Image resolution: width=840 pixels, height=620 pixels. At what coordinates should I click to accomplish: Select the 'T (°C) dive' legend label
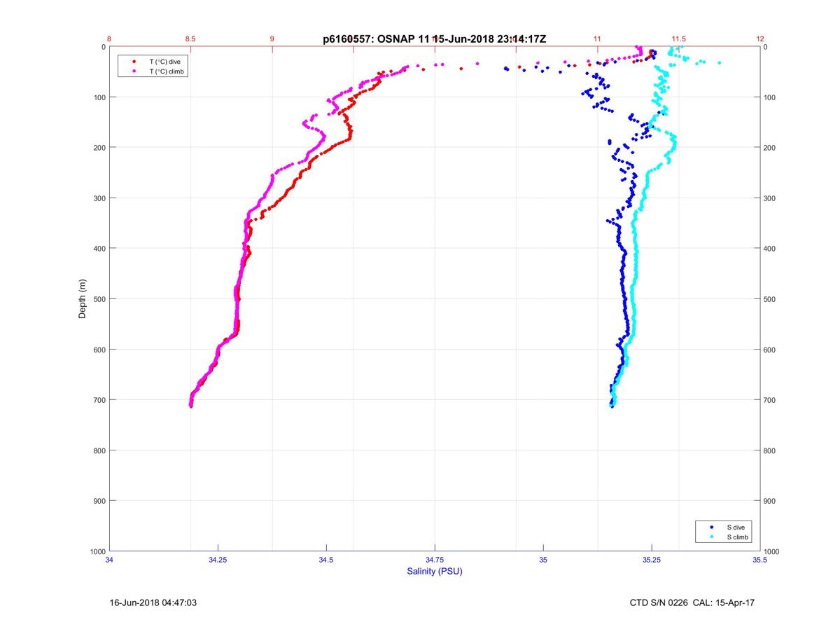click(164, 62)
